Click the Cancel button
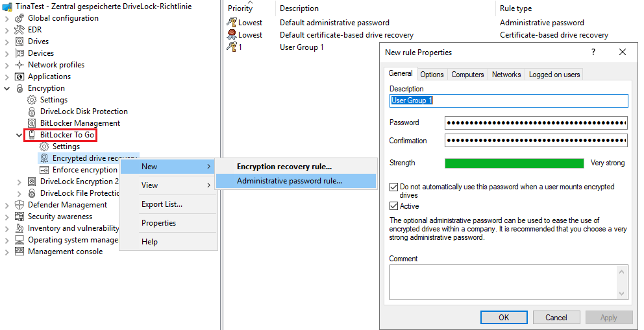Viewport: 644px width, 330px height. coord(556,317)
